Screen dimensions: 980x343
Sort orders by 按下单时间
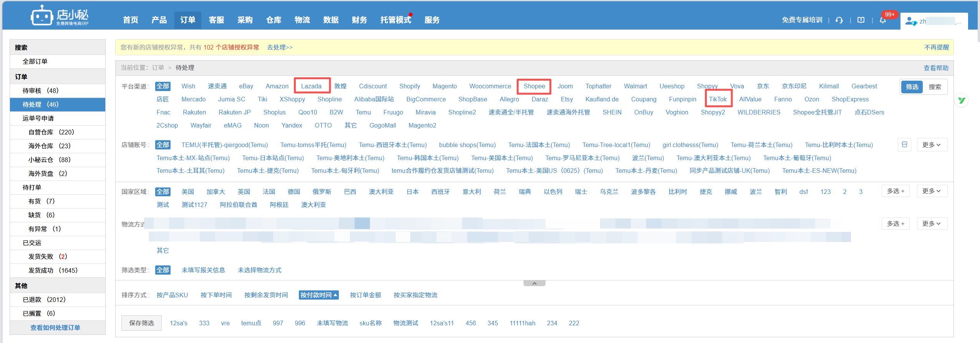(216, 295)
